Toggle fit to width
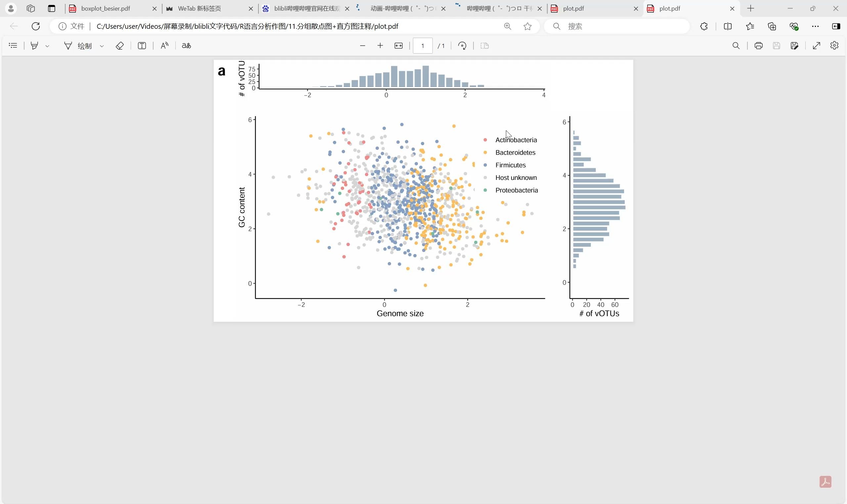The height and width of the screenshot is (504, 847). coord(399,46)
